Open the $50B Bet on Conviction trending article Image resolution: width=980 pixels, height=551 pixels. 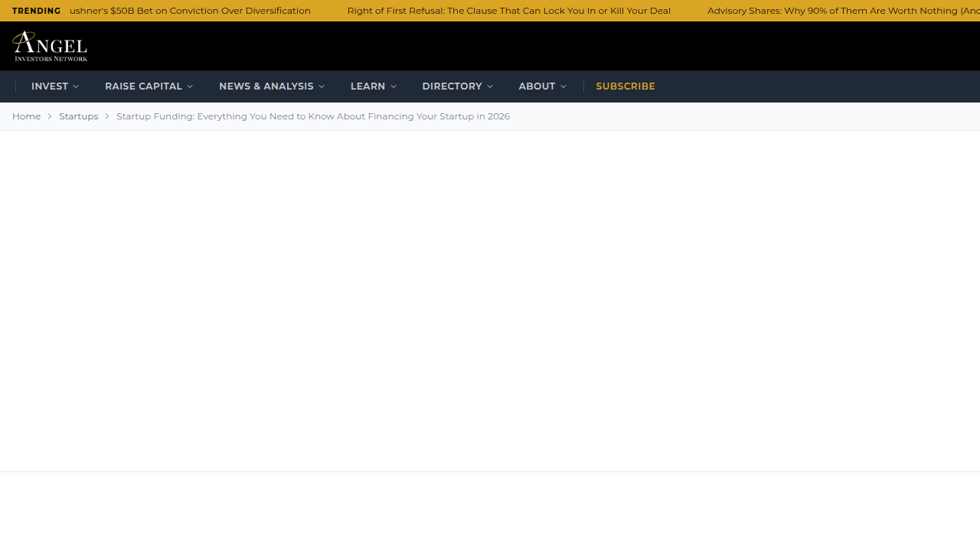[190, 11]
